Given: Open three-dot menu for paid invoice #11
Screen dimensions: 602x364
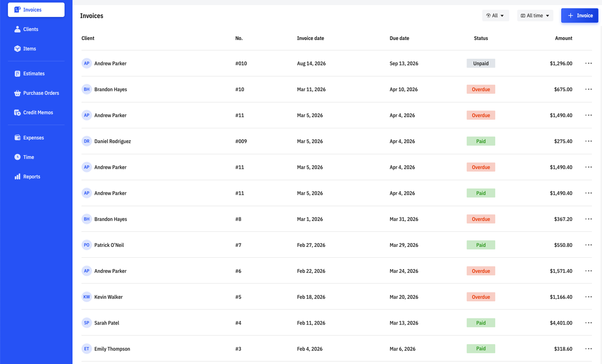Looking at the screenshot, I should coord(588,193).
